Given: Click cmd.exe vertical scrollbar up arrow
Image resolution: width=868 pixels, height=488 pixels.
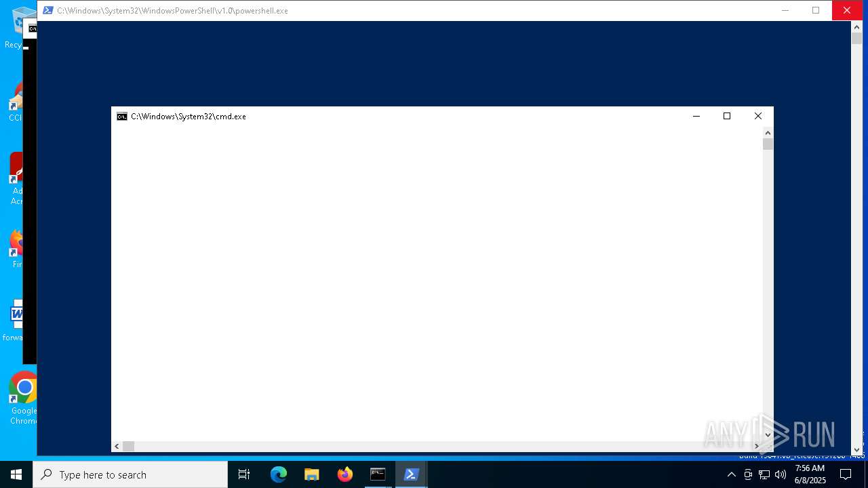Looking at the screenshot, I should point(768,132).
